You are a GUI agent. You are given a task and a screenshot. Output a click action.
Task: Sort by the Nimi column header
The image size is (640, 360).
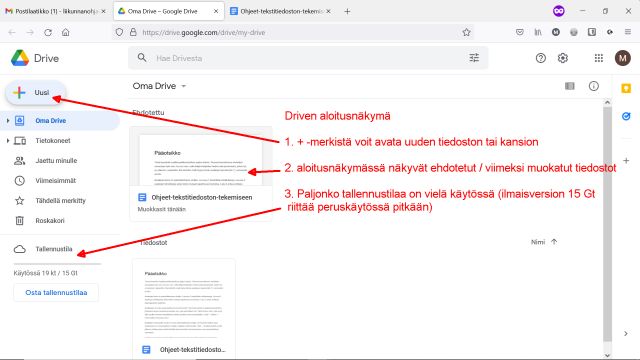click(x=538, y=242)
